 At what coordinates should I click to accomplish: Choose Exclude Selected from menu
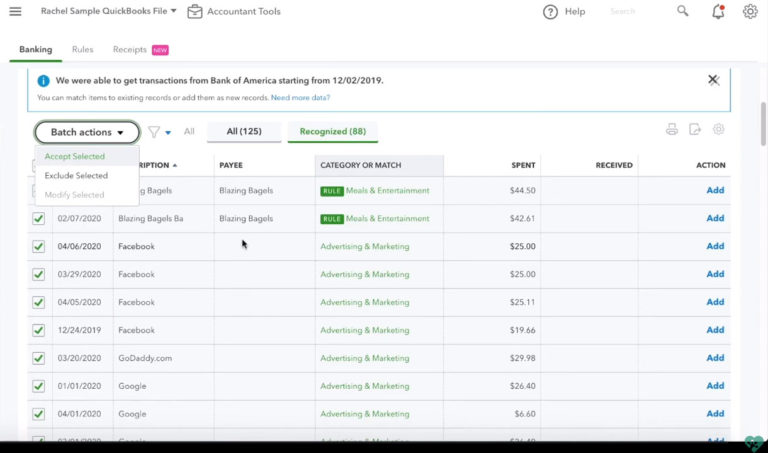click(76, 175)
